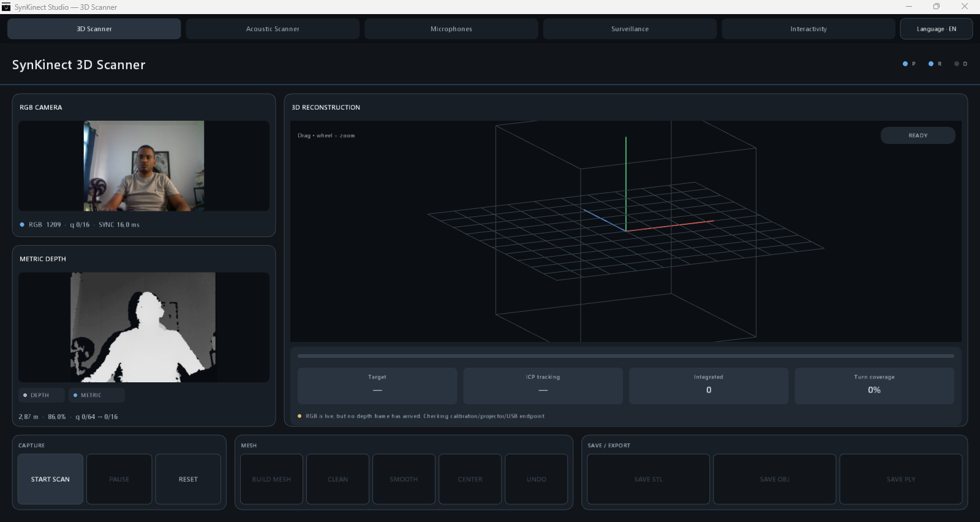Toggle the DEPTH mode chip

pyautogui.click(x=42, y=395)
